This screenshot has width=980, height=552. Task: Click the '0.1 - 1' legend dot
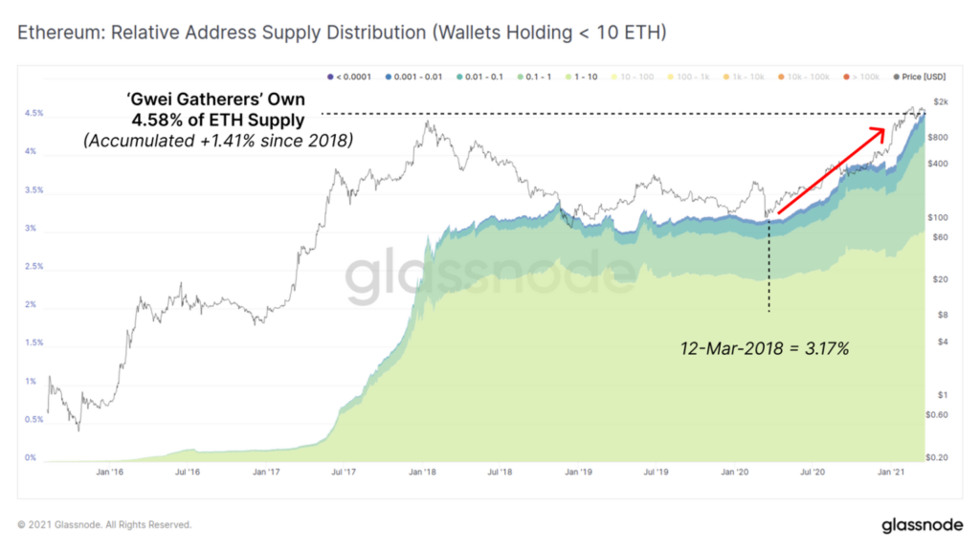(521, 77)
